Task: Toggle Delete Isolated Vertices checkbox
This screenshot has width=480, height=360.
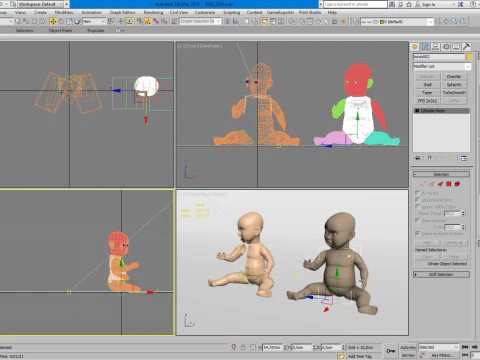Action: 417,233
